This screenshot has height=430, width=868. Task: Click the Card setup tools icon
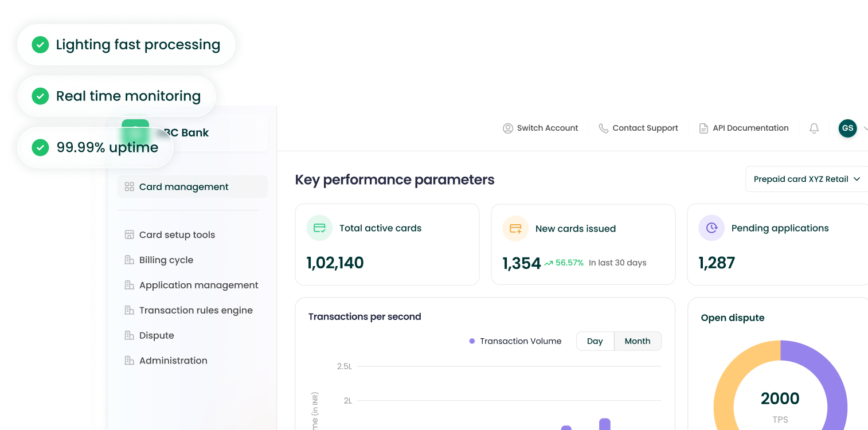pos(129,235)
